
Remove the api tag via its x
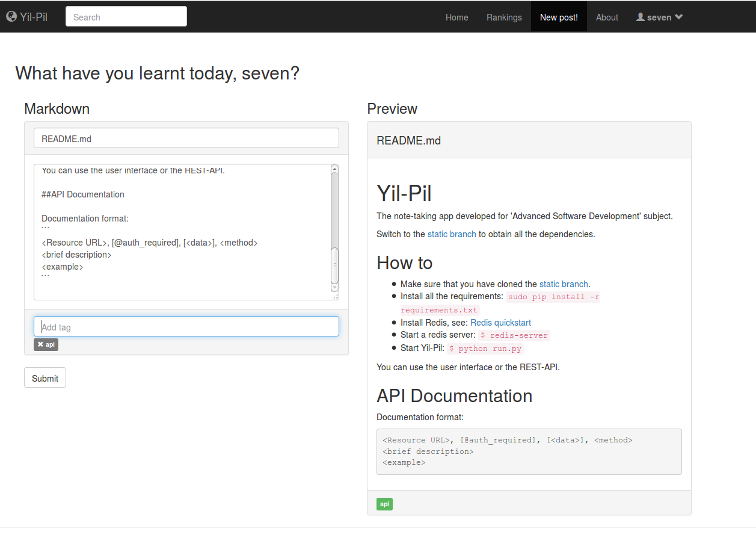pyautogui.click(x=40, y=344)
